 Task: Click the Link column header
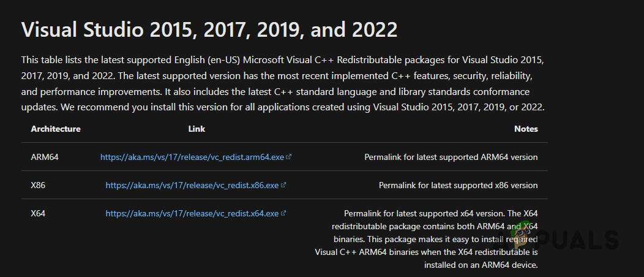(197, 129)
